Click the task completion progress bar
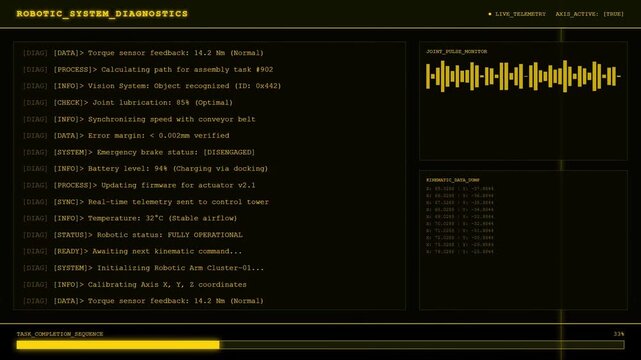 click(320, 345)
